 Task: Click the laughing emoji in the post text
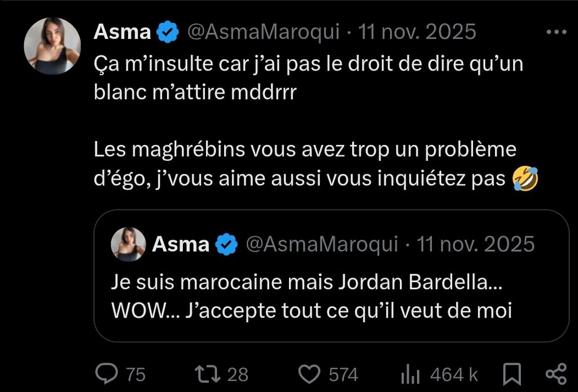click(524, 179)
